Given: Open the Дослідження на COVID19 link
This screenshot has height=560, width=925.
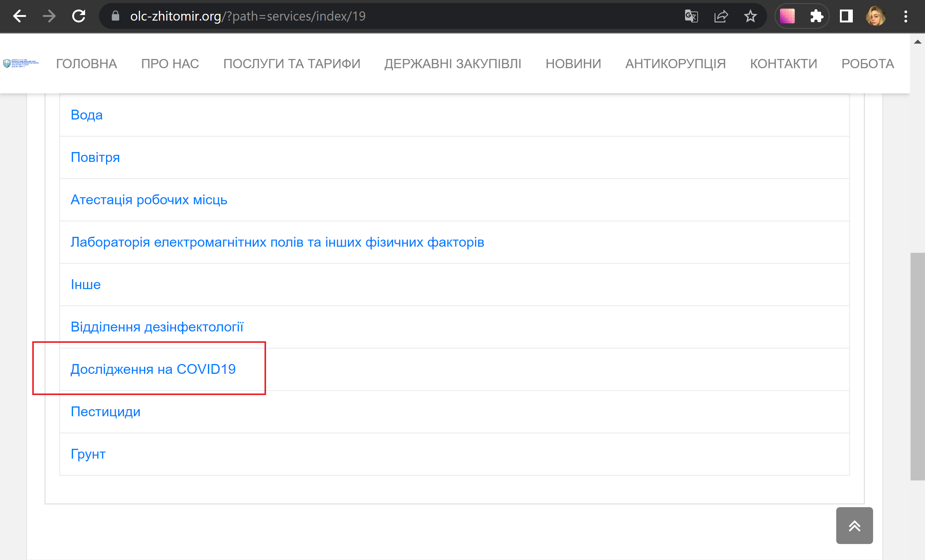Looking at the screenshot, I should 153,369.
